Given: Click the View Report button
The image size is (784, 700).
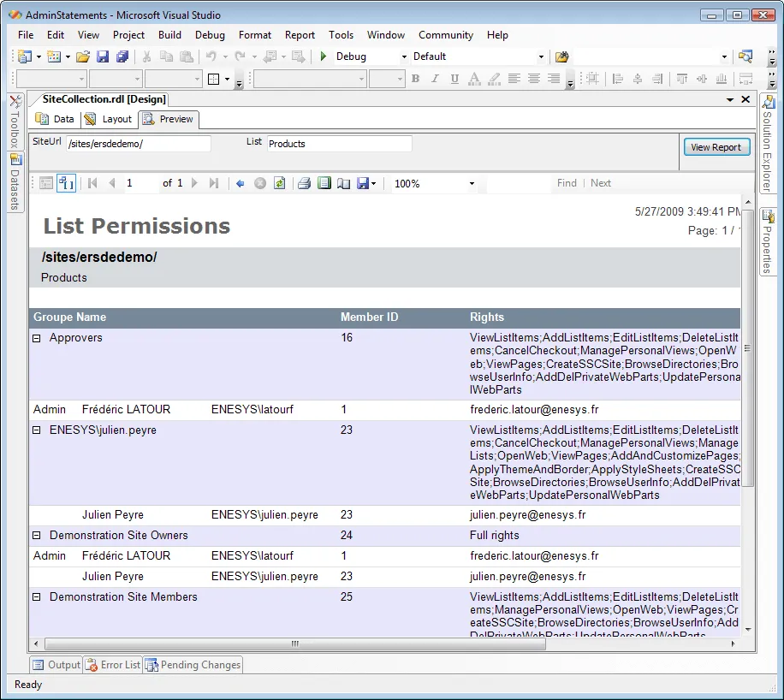Looking at the screenshot, I should [716, 146].
